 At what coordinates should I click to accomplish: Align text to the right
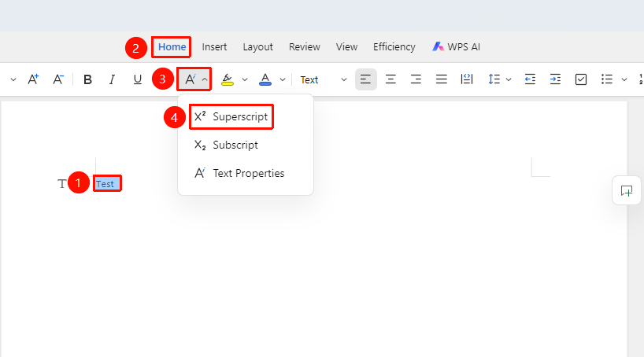tap(416, 79)
